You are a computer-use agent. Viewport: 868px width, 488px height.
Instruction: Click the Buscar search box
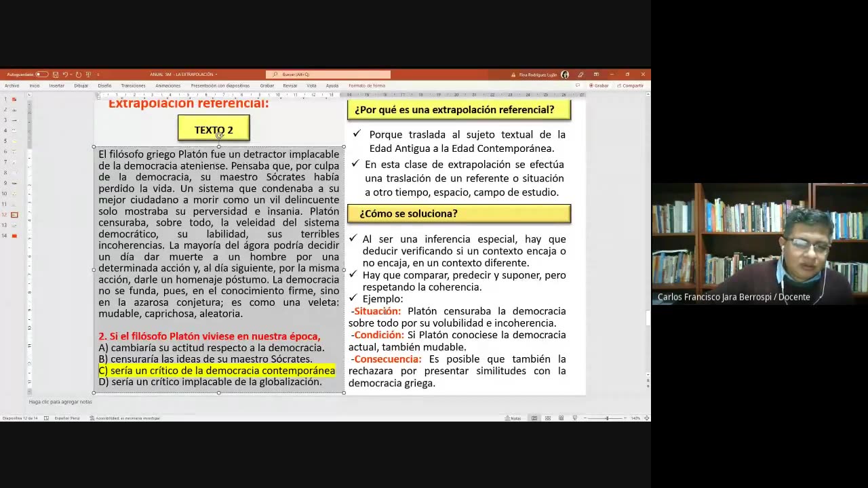pos(328,75)
